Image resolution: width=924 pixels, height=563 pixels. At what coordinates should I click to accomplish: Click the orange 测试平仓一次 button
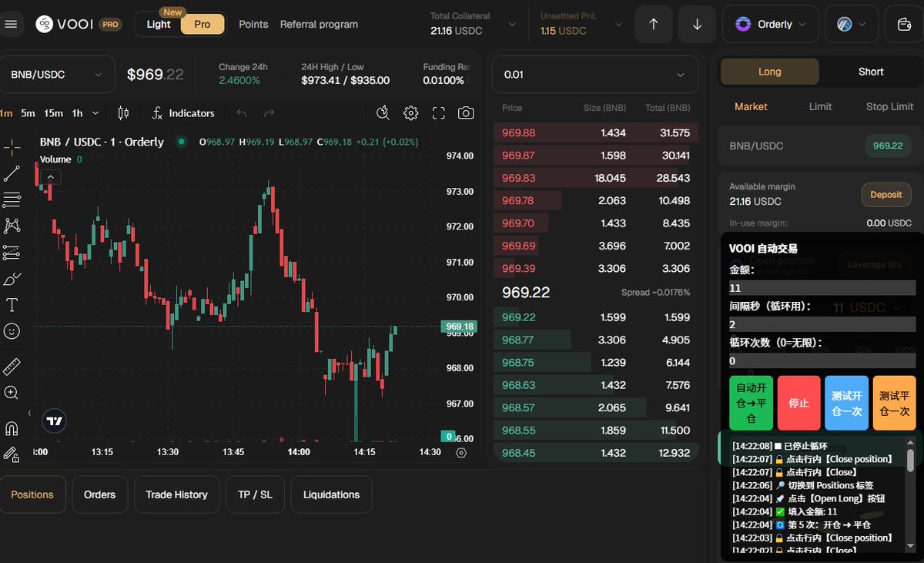click(894, 403)
